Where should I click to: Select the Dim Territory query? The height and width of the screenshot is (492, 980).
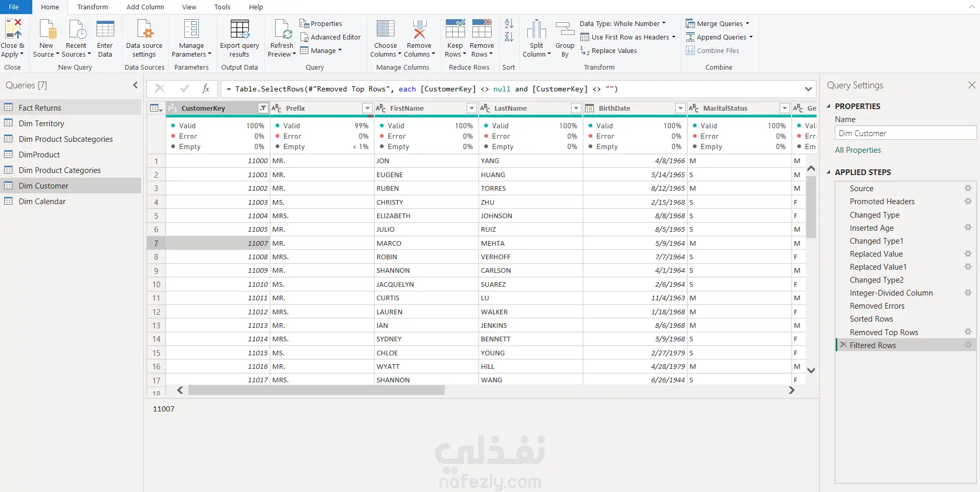coord(71,123)
